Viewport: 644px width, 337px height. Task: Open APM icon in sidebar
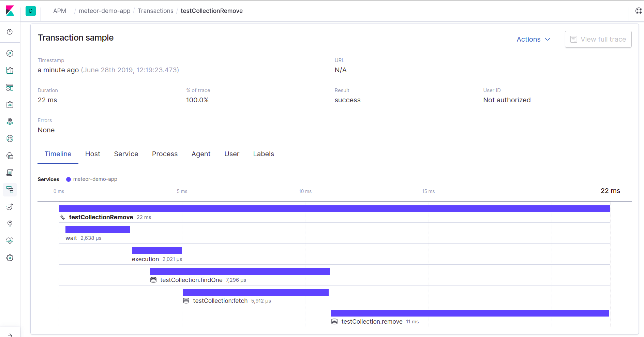[10, 190]
